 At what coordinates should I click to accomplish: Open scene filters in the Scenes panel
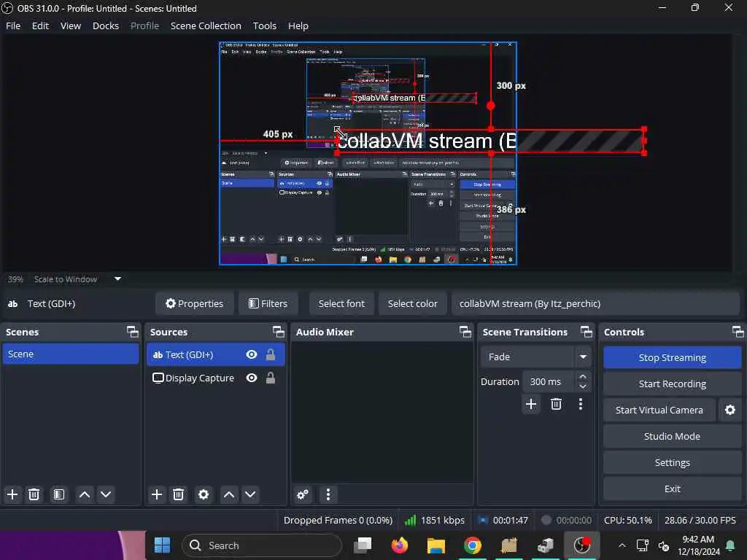(59, 494)
